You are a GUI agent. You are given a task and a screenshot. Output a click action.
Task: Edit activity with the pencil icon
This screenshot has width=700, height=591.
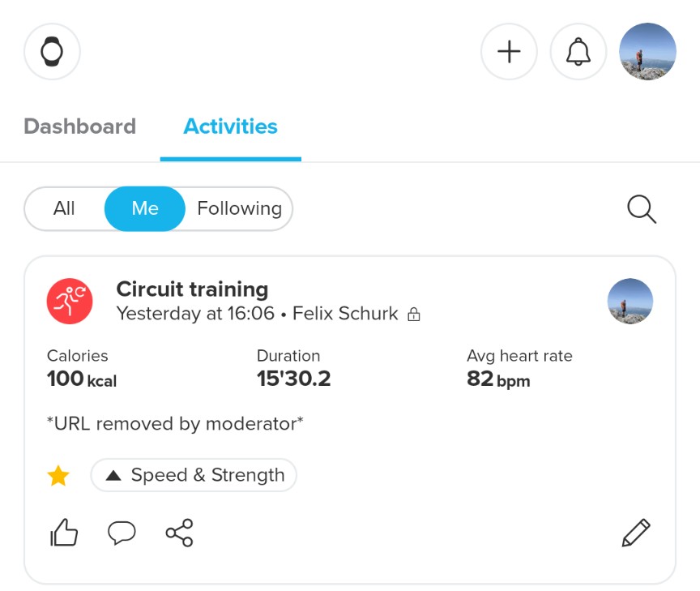[636, 533]
